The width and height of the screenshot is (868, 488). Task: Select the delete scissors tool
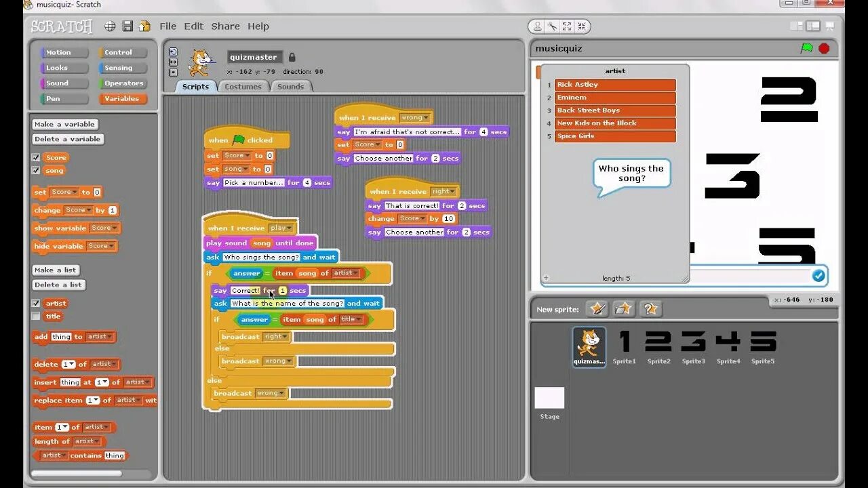[553, 26]
